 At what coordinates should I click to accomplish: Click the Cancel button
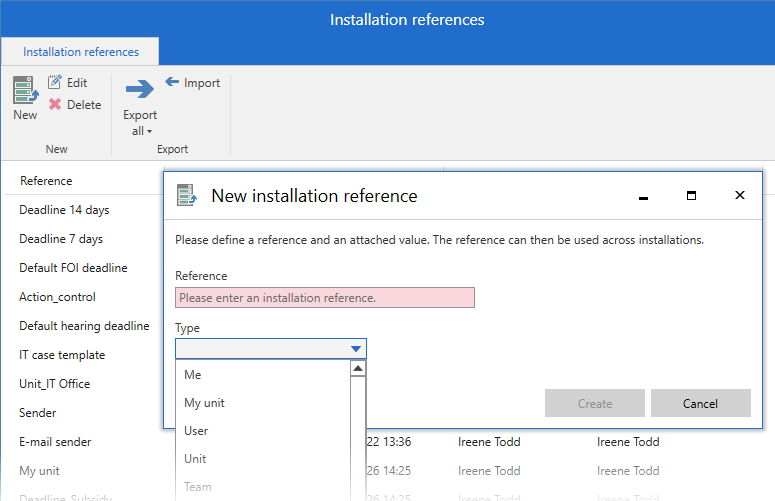[x=700, y=403]
